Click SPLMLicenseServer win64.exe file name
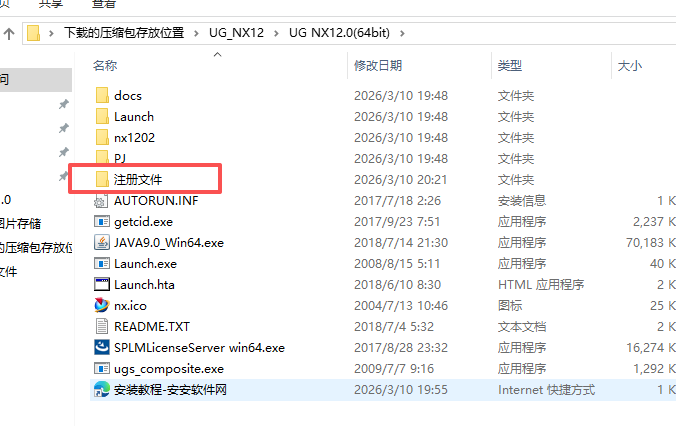The width and height of the screenshot is (676, 426). tap(200, 348)
